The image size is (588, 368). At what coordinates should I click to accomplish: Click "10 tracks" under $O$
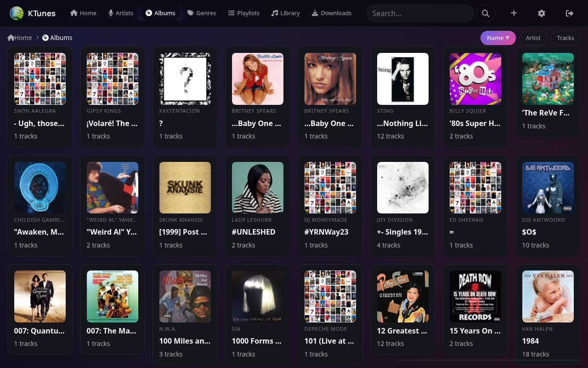536,245
